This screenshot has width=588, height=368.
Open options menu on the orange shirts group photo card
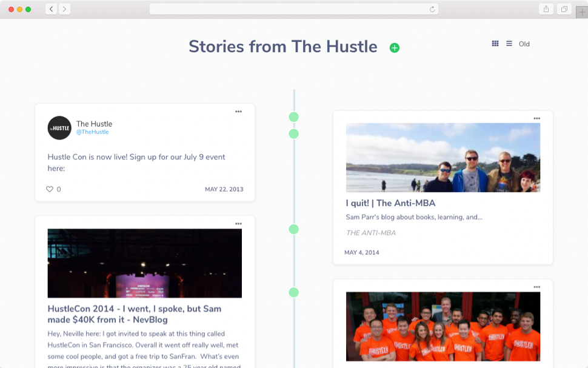point(537,287)
